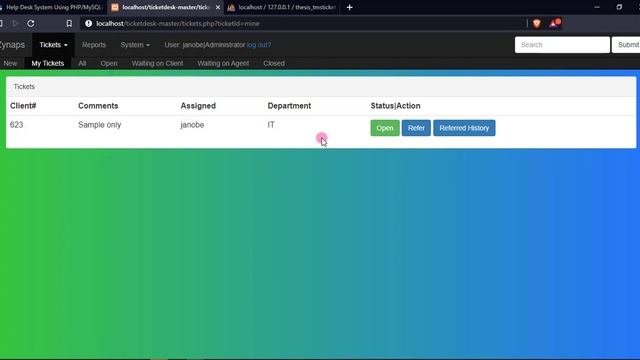This screenshot has width=640, height=360.
Task: Restore down the browser window
Action: [x=619, y=7]
